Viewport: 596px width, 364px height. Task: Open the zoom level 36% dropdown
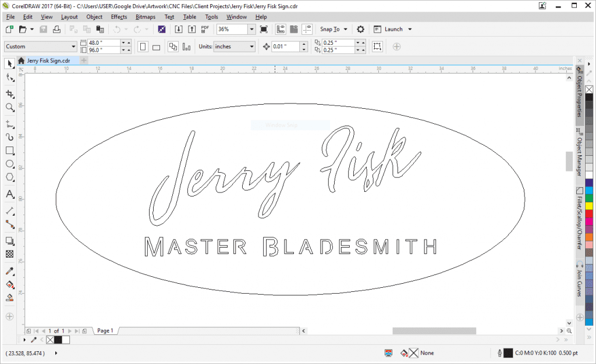251,29
